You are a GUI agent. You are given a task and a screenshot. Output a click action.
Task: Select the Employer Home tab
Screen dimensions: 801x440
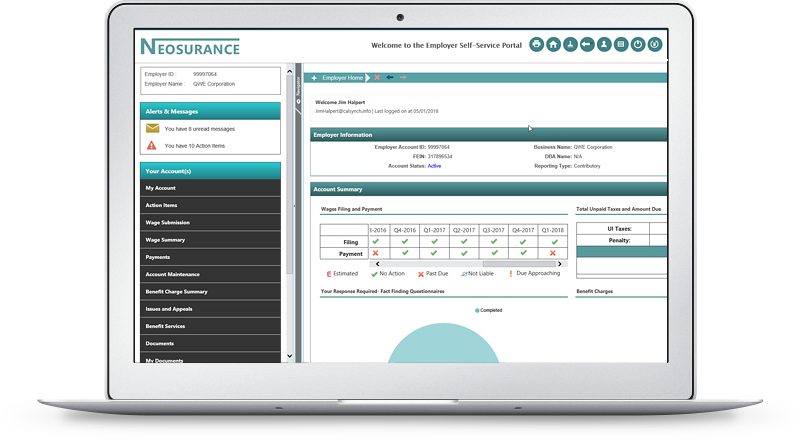[342, 77]
